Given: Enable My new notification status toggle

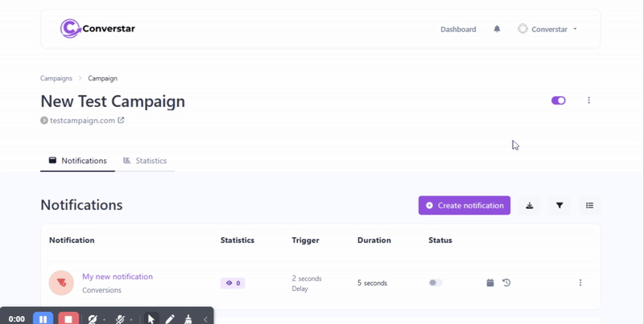Looking at the screenshot, I should [x=436, y=283].
